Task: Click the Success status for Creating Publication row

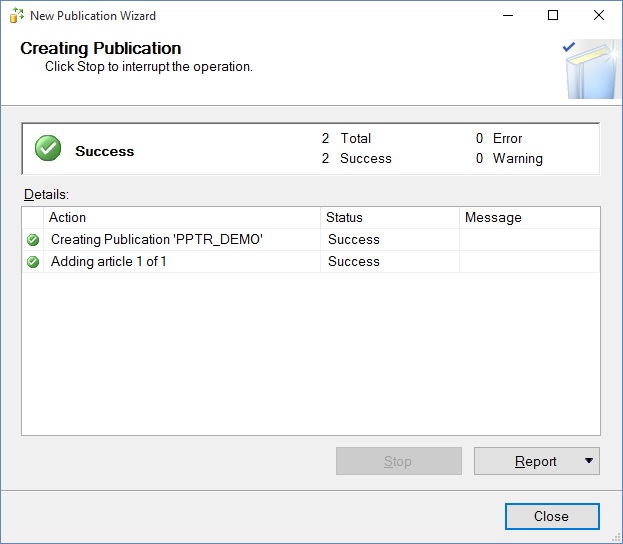Action: tap(354, 240)
